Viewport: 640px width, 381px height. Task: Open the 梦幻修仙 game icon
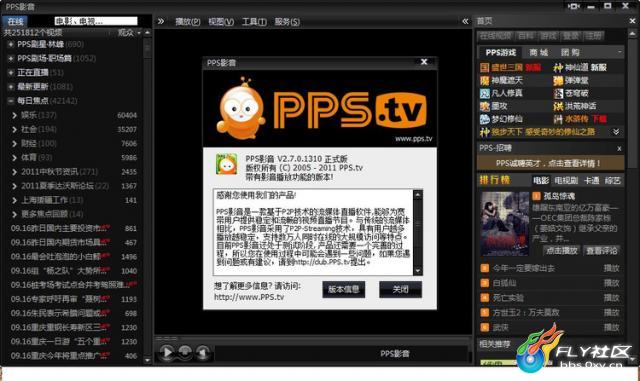point(484,119)
